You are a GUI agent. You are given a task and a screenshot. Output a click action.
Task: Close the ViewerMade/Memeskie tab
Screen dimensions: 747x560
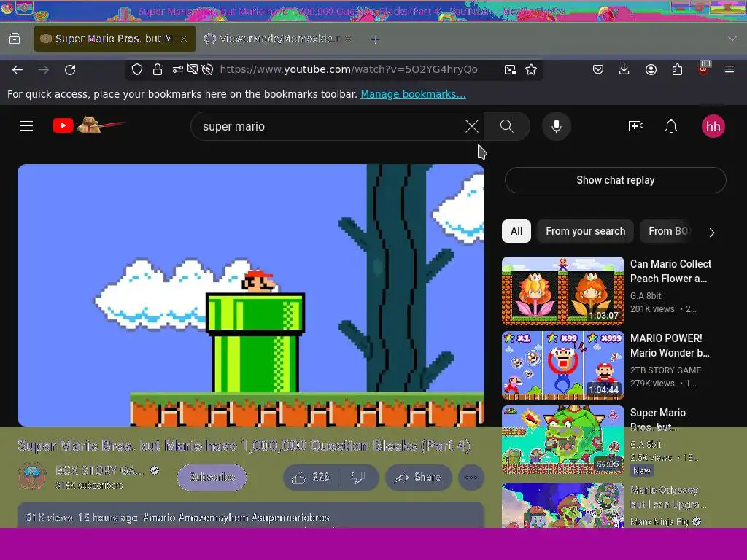coord(348,39)
